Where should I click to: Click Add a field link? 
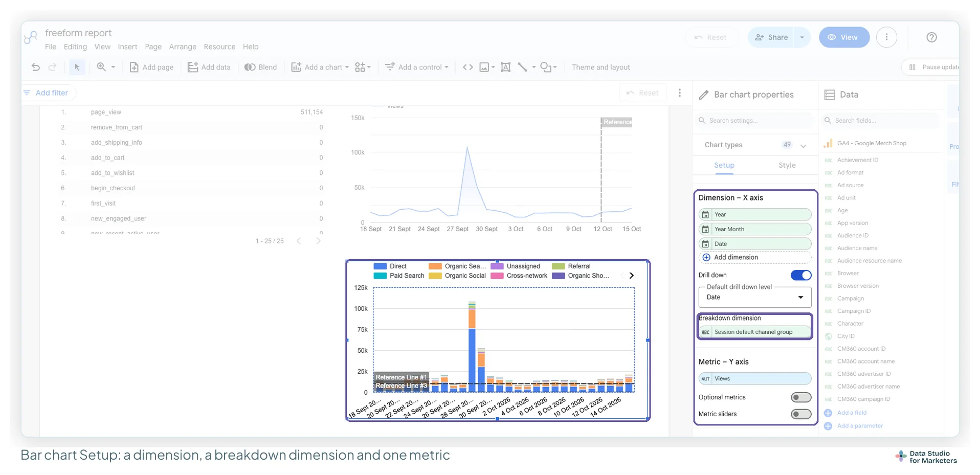coord(852,413)
